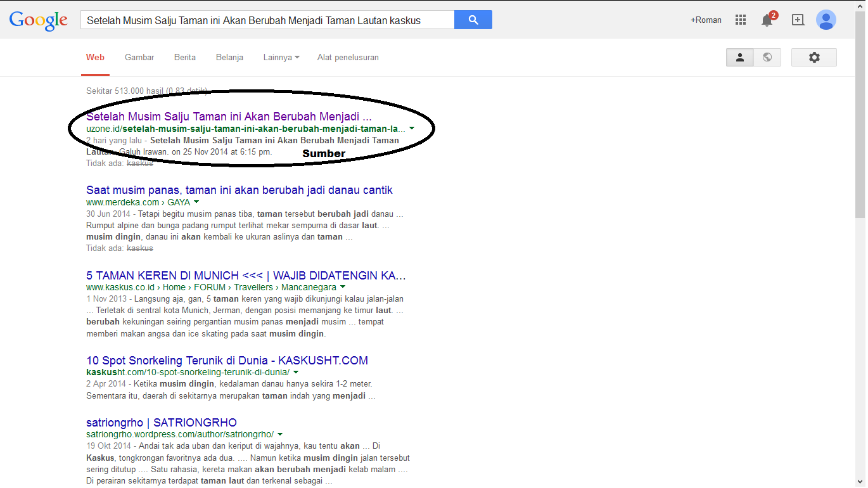868x488 pixels.
Task: Click the 'Sekitar 513.000 hasil' count text
Action: (x=147, y=91)
